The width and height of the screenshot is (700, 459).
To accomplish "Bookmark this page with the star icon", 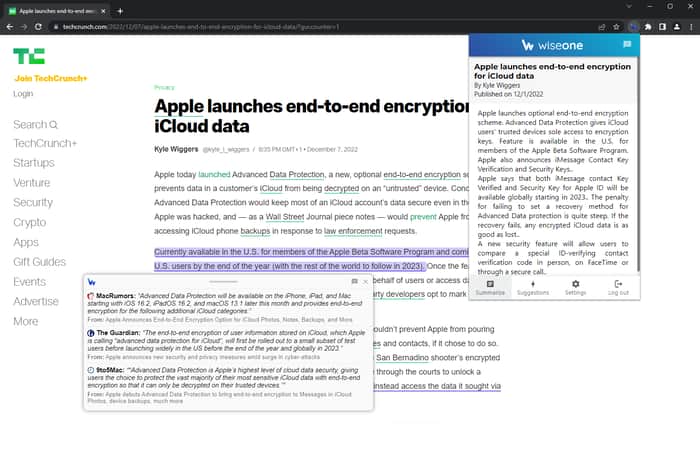I will click(x=617, y=27).
